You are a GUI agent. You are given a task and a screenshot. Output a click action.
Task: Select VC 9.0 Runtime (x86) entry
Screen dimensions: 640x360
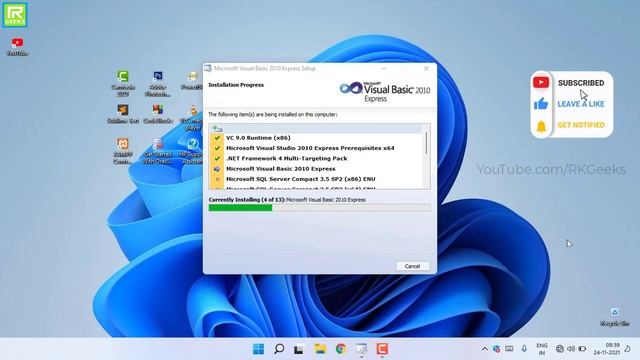click(x=258, y=138)
